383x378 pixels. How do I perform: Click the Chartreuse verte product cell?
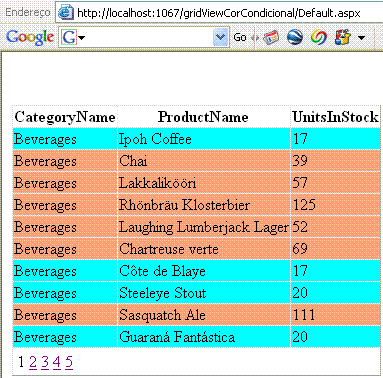(x=204, y=249)
